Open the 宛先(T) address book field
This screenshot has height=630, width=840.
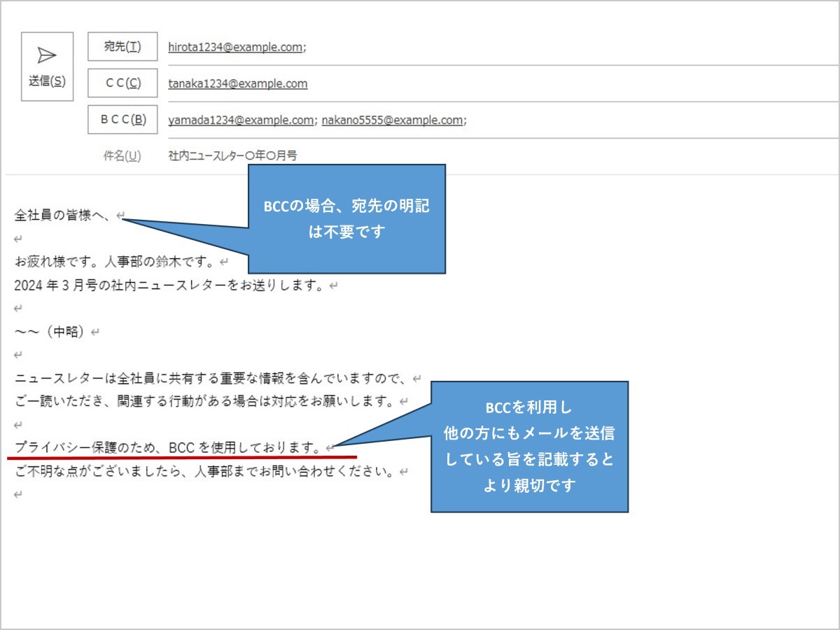[122, 47]
